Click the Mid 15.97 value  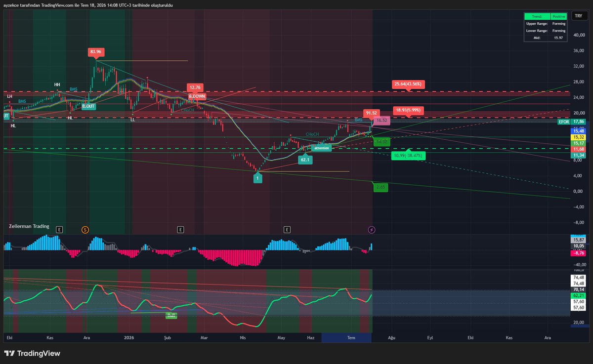click(558, 38)
